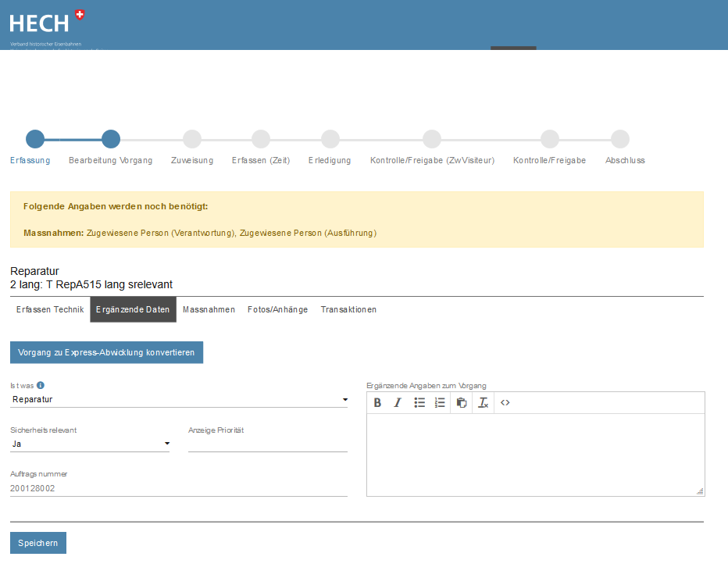728x571 pixels.
Task: Open source code view in editor
Action: [505, 403]
